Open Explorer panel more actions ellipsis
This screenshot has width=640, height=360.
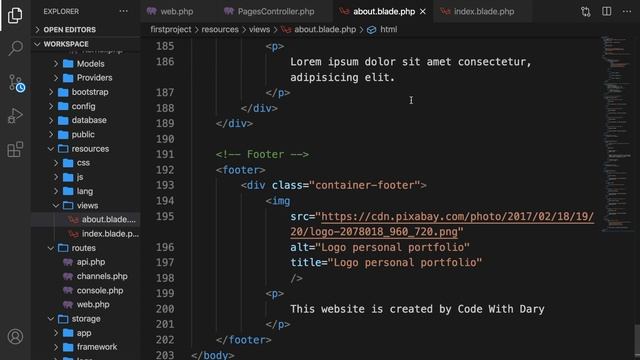coord(124,11)
